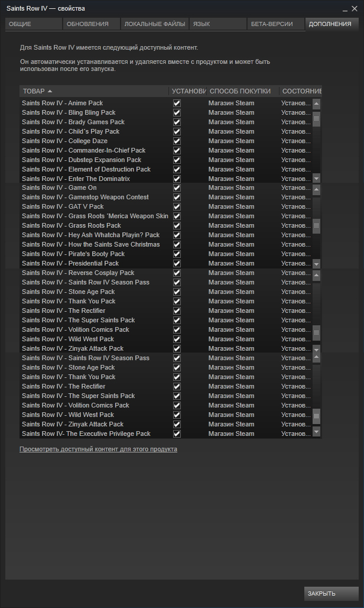
Task: Toggle the Reverse Cosplay Pack checkbox
Action: pyautogui.click(x=177, y=273)
